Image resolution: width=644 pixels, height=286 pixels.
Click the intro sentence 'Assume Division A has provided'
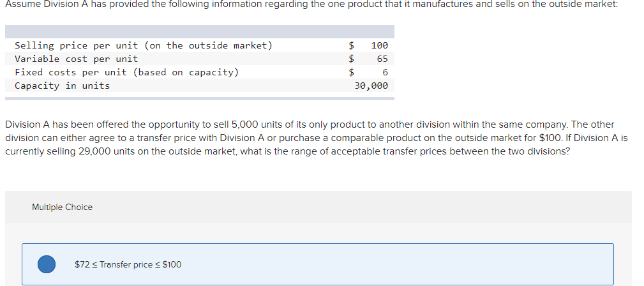click(x=311, y=4)
